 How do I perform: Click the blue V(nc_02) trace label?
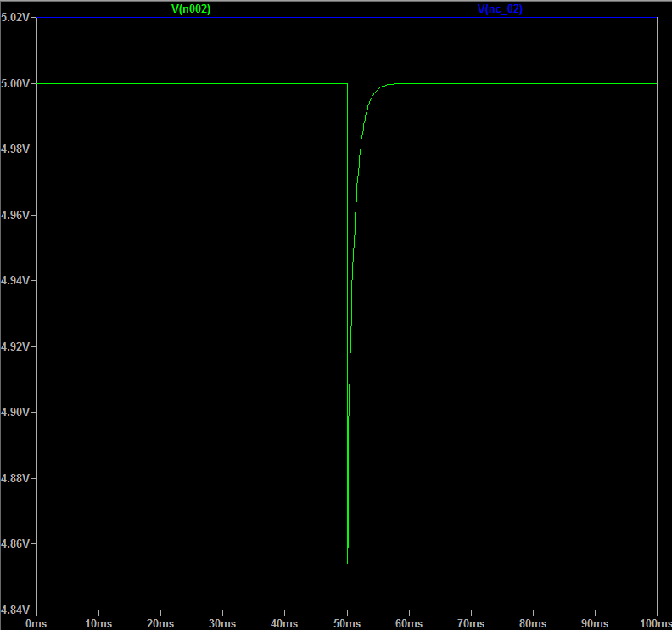500,8
